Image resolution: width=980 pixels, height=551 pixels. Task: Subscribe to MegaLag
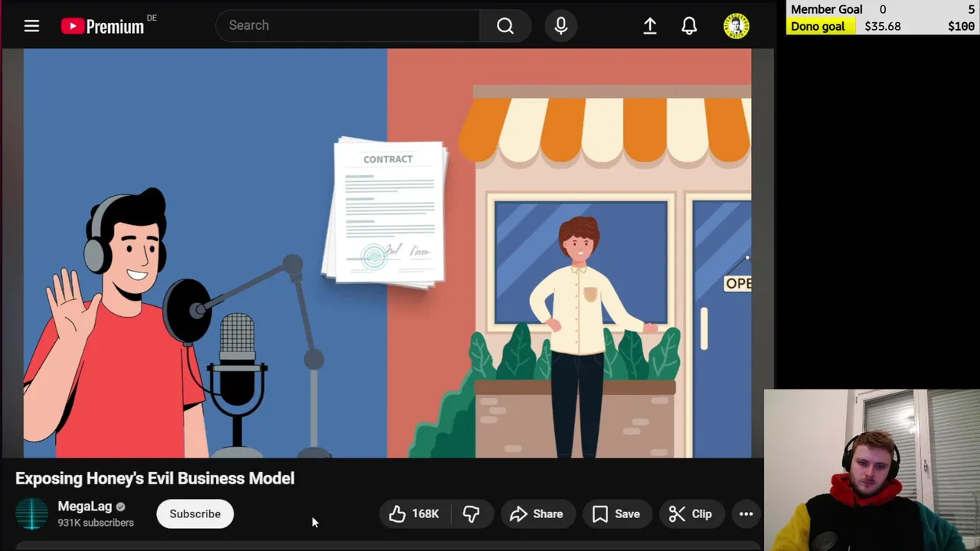click(194, 514)
